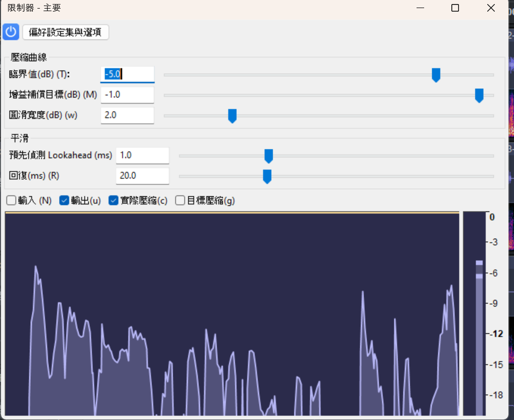Uncheck the 實際壓縮(c) checkbox
Viewport: 514px width, 420px height.
[x=114, y=200]
